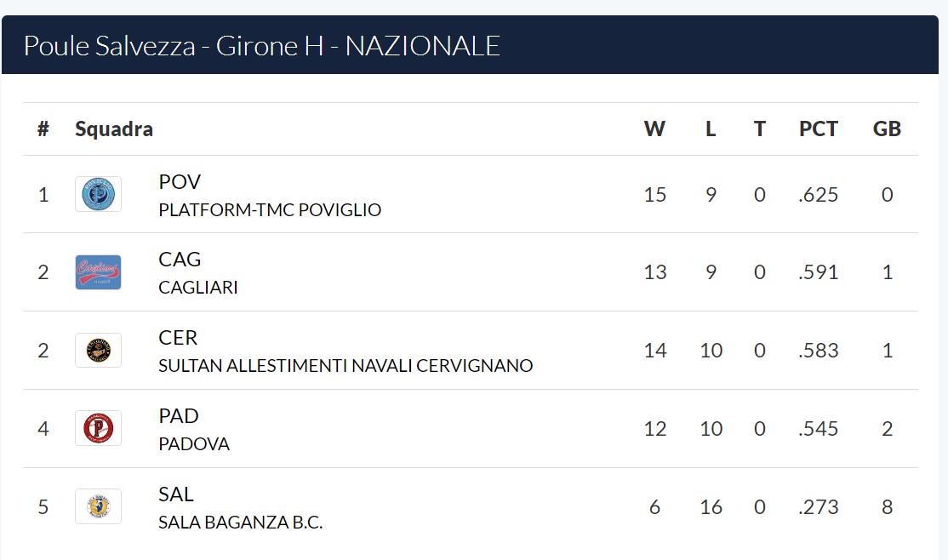Open the CAGLIARI team link
The image size is (948, 560).
point(197,288)
